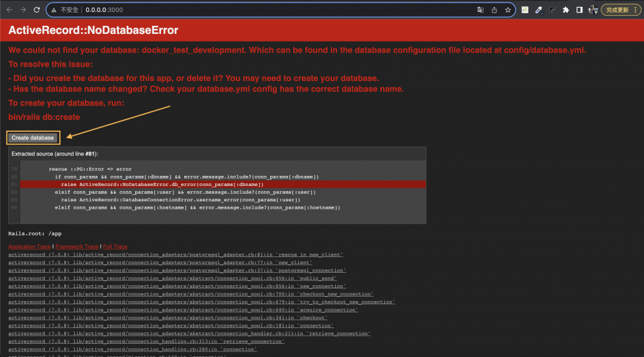
Task: Open trace line connection_pool.rb:640 acquire_connection
Action: point(183,310)
